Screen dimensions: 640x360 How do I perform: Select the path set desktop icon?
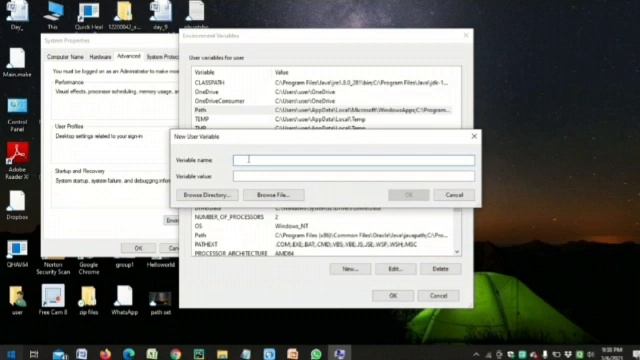point(160,303)
